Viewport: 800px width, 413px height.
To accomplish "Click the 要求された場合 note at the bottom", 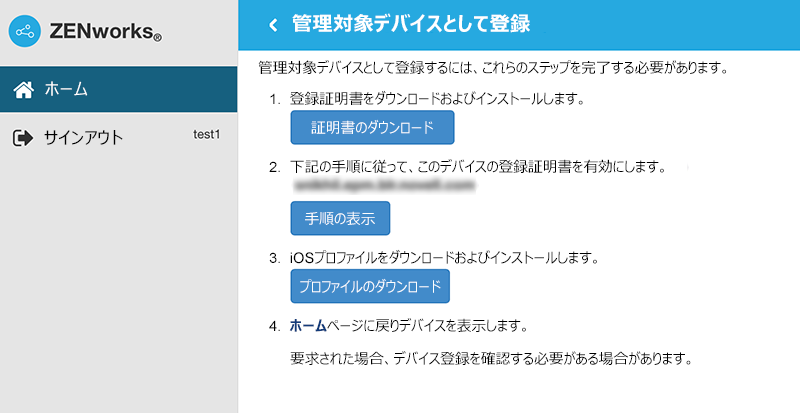I will 491,358.
